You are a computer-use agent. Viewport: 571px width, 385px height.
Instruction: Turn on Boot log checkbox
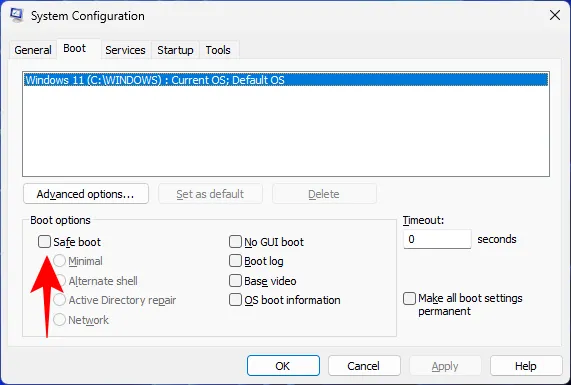[235, 261]
